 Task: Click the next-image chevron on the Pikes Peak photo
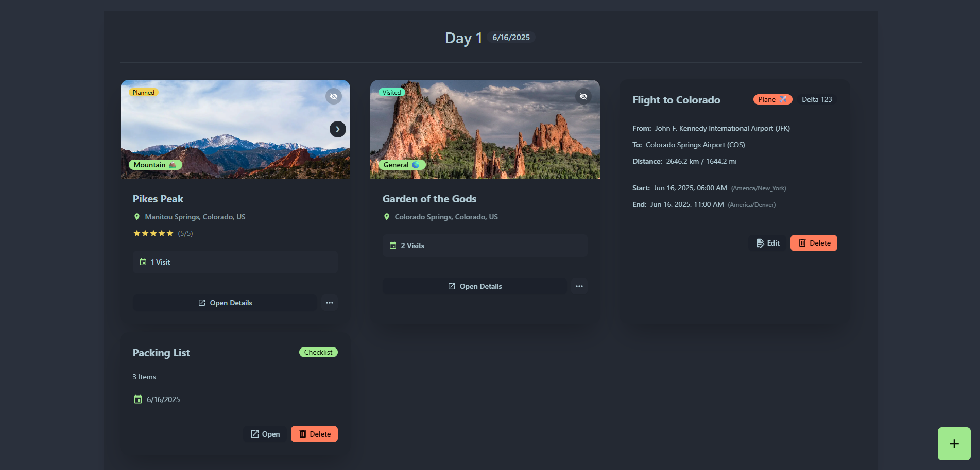(337, 129)
